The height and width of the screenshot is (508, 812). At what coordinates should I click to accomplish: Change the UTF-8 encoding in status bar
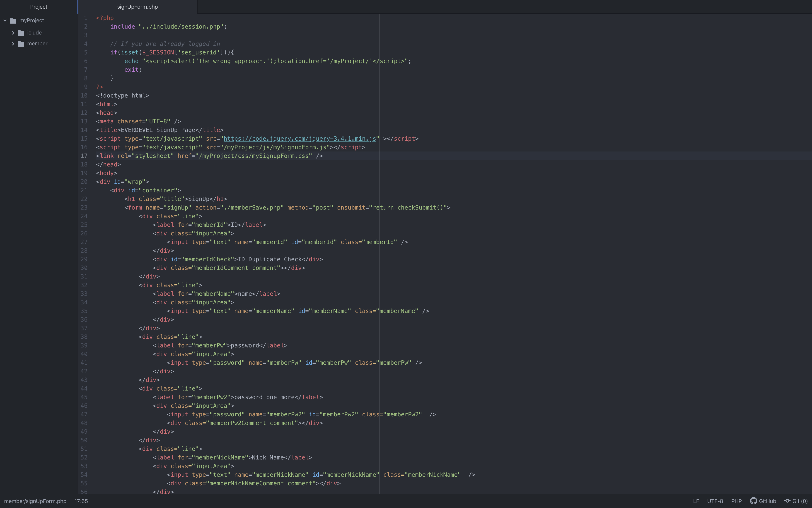(x=715, y=501)
